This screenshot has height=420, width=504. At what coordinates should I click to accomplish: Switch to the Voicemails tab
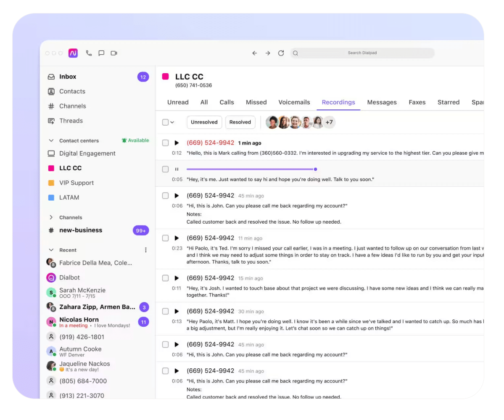[294, 102]
